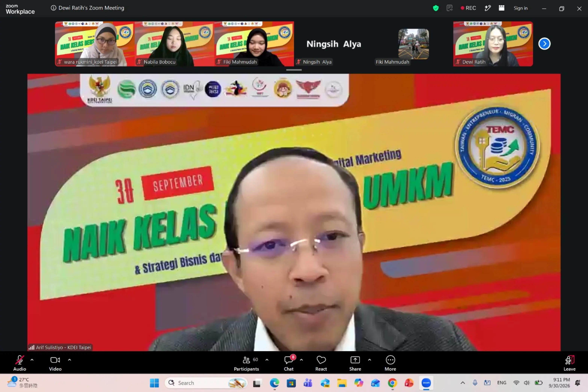Screen dimensions: 588x392
Task: View encryption green shield status
Action: 436,8
